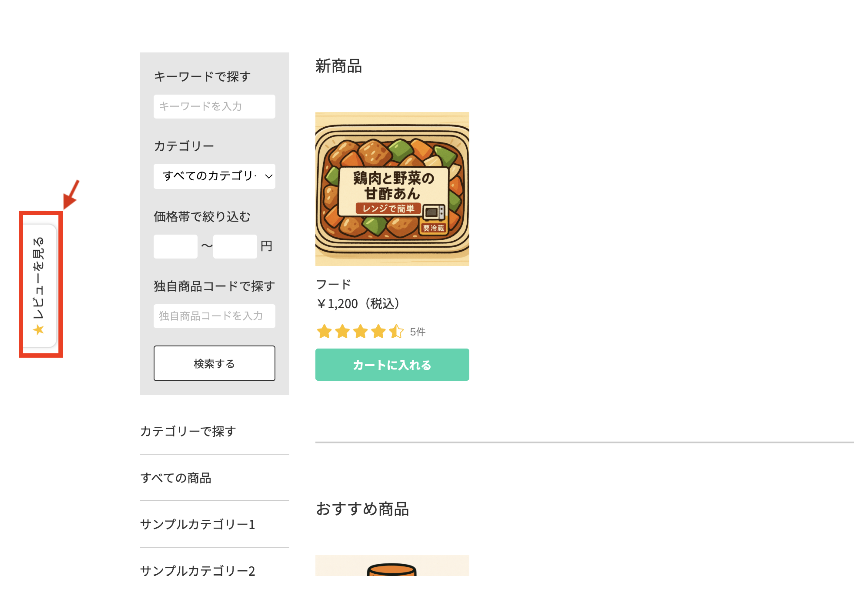Click the star icon on the review tab

click(39, 329)
